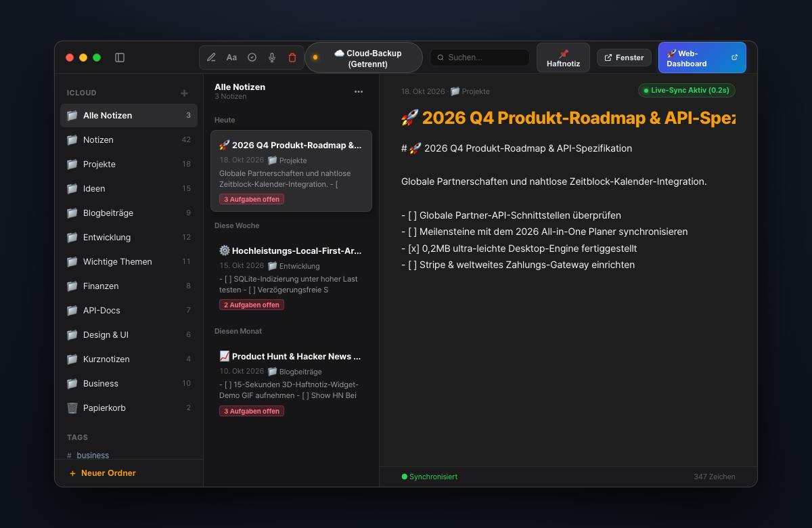Select the Alle Notizen folder
Screen dimensions: 812x528
click(129, 115)
